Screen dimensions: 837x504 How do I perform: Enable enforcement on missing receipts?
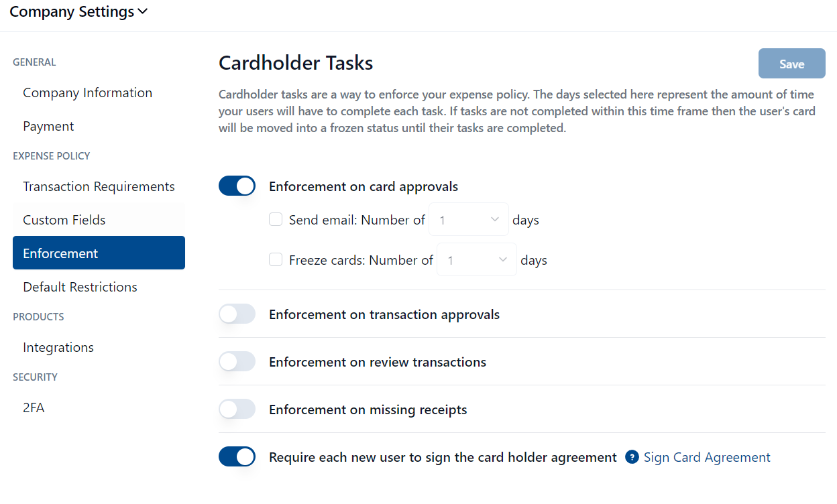(237, 409)
